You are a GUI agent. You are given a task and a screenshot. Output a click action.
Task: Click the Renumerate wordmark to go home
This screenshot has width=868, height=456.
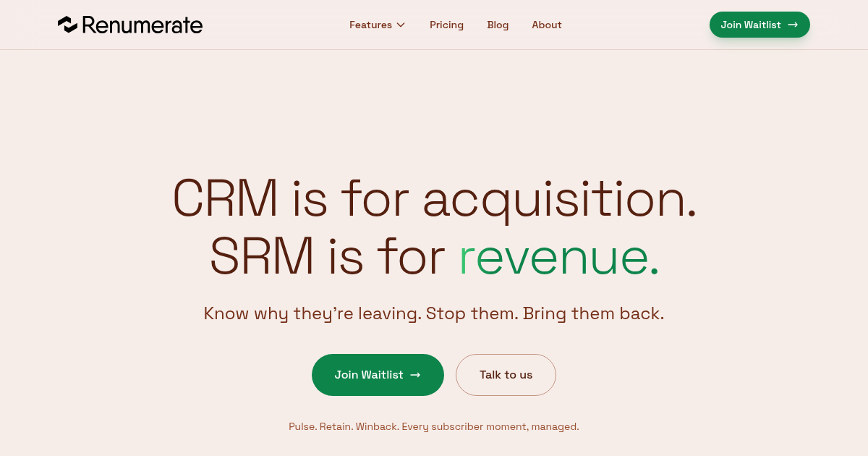(x=142, y=25)
